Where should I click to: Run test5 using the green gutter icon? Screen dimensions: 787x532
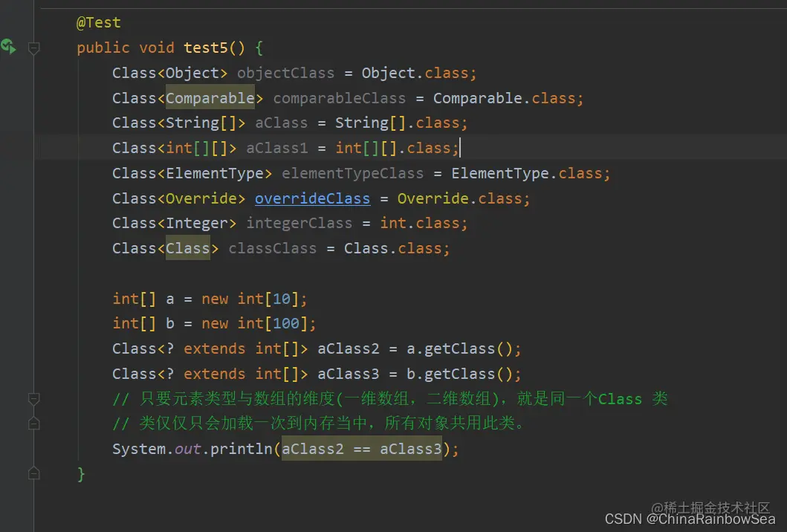point(8,47)
